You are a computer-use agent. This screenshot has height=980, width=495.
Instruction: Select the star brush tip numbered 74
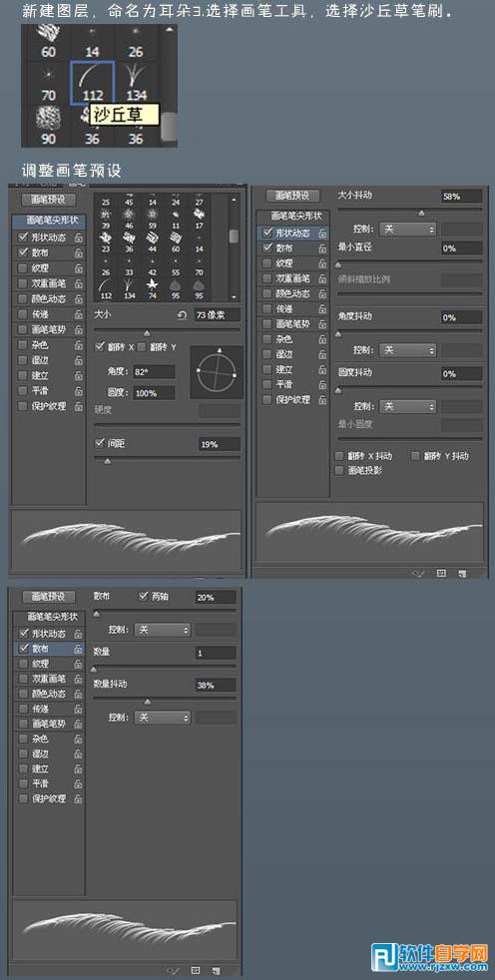[x=153, y=286]
